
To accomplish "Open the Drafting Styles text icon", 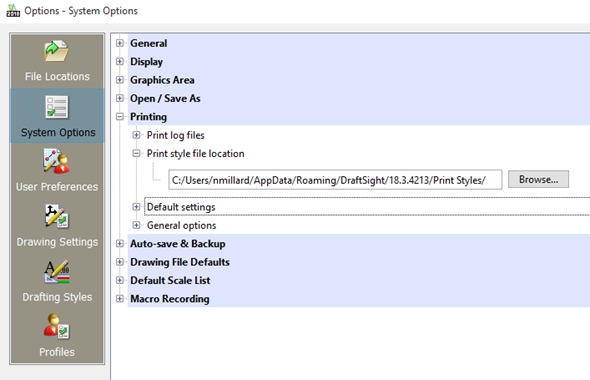I will pyautogui.click(x=56, y=272).
